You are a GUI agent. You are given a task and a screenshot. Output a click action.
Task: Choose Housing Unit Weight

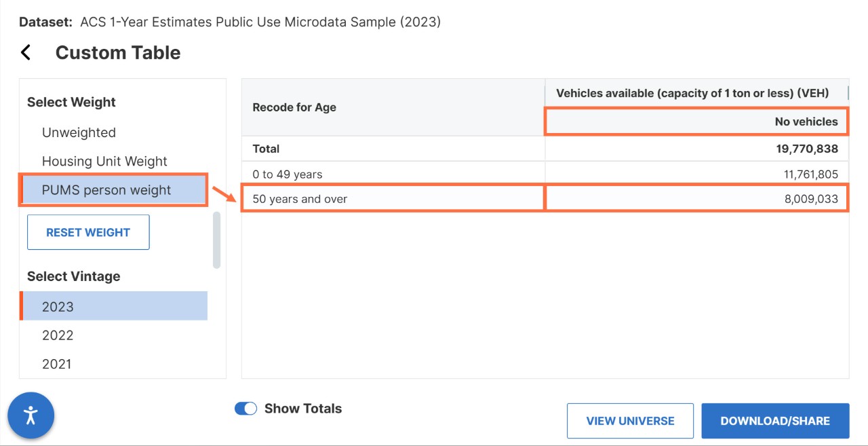[x=104, y=162]
